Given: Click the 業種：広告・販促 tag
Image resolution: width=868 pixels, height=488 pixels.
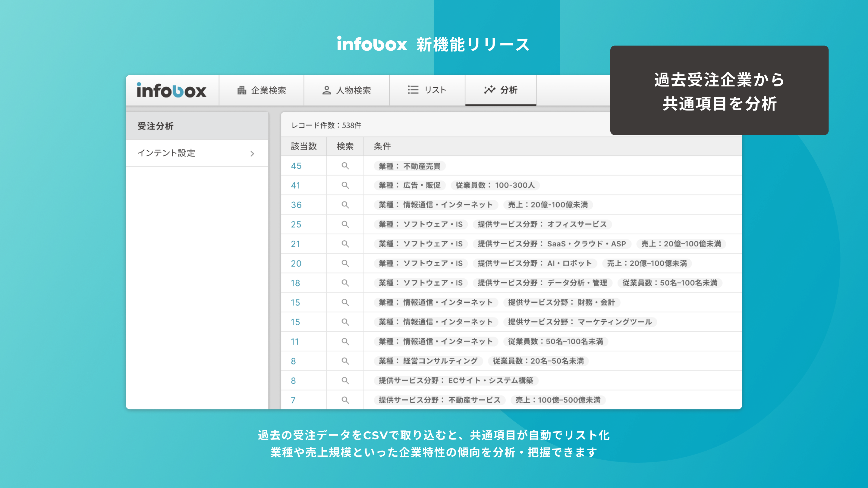Looking at the screenshot, I should (409, 185).
